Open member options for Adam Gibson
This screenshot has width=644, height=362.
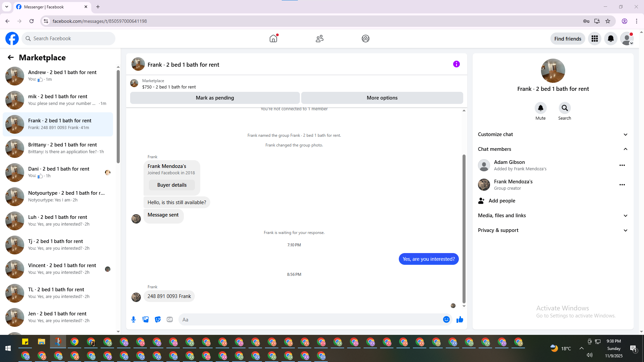[622, 165]
